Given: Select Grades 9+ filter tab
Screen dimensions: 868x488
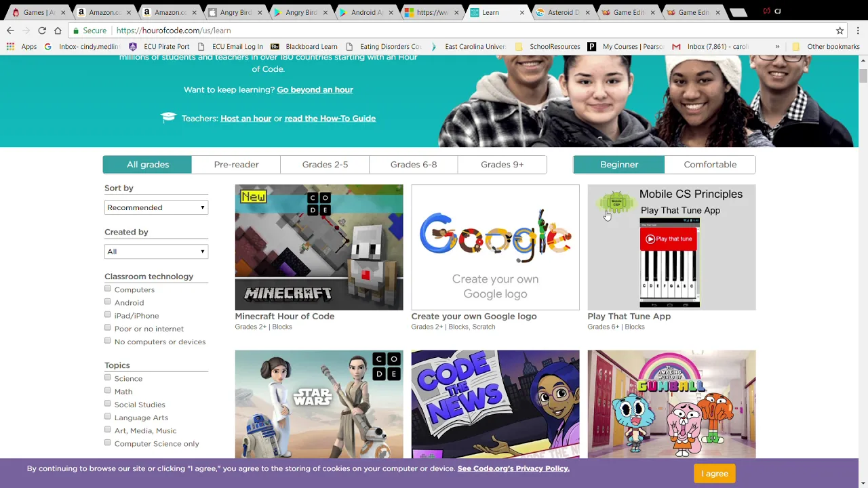Looking at the screenshot, I should (x=502, y=165).
